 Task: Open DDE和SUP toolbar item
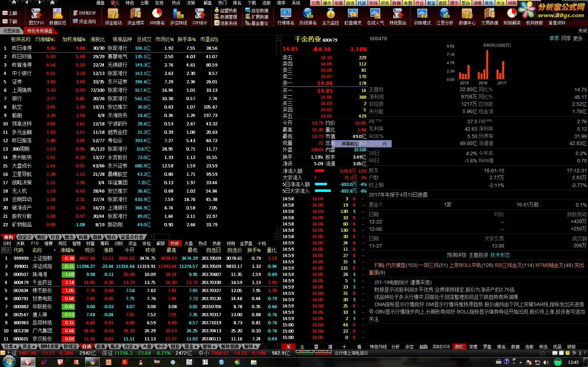tap(84, 13)
